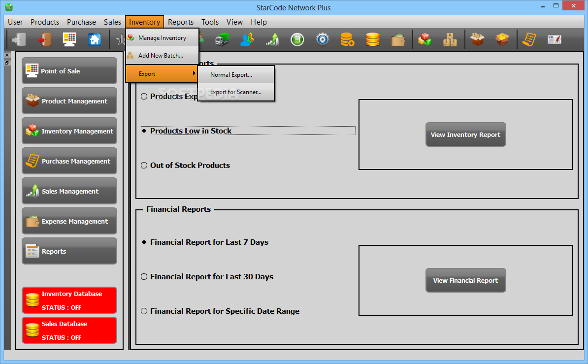Select Normal Export... from Export submenu

[x=236, y=75]
